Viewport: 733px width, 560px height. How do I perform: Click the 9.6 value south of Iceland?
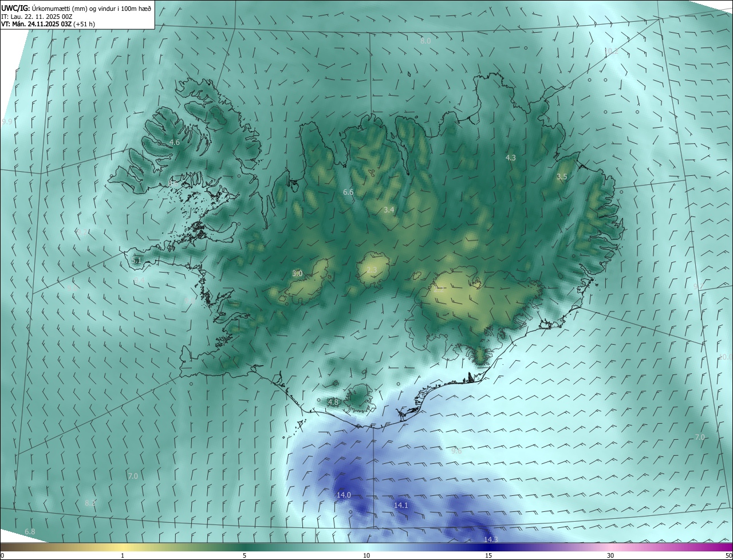[456, 451]
